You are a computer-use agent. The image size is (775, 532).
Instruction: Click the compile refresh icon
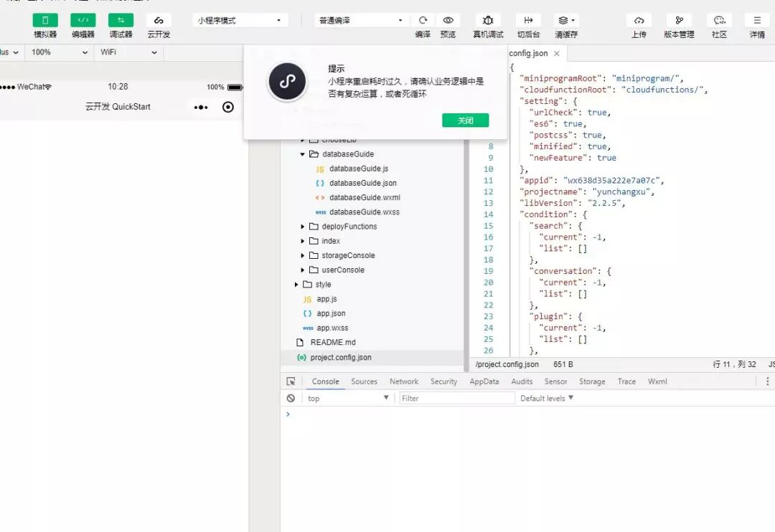[x=423, y=20]
